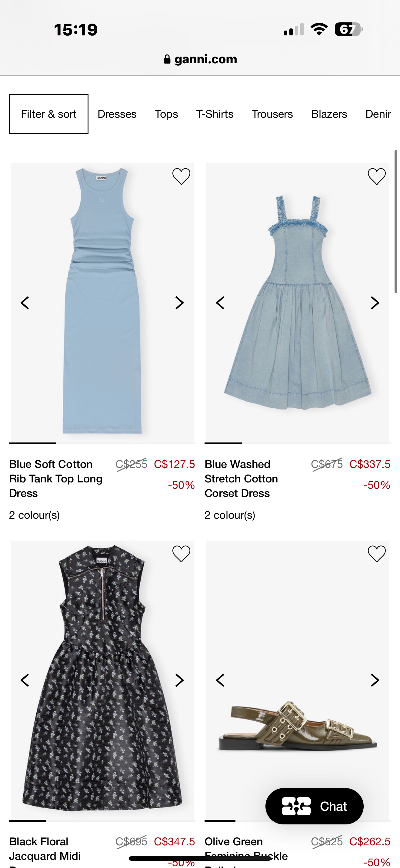
Task: Advance to next image of floral jacquard dress
Action: click(x=179, y=680)
